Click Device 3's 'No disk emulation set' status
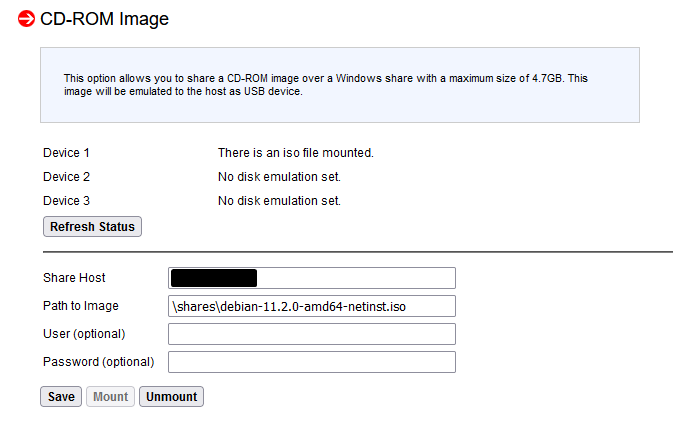673x433 pixels. tap(279, 201)
